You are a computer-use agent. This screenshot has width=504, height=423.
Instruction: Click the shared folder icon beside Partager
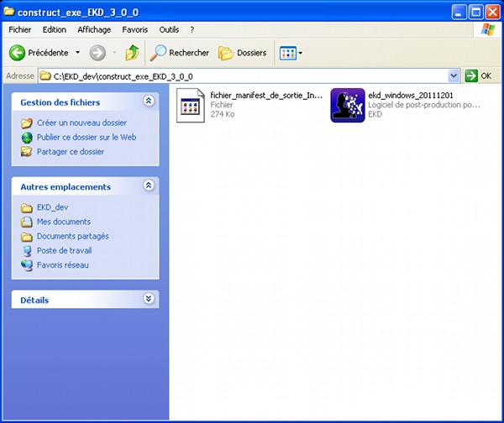[26, 152]
